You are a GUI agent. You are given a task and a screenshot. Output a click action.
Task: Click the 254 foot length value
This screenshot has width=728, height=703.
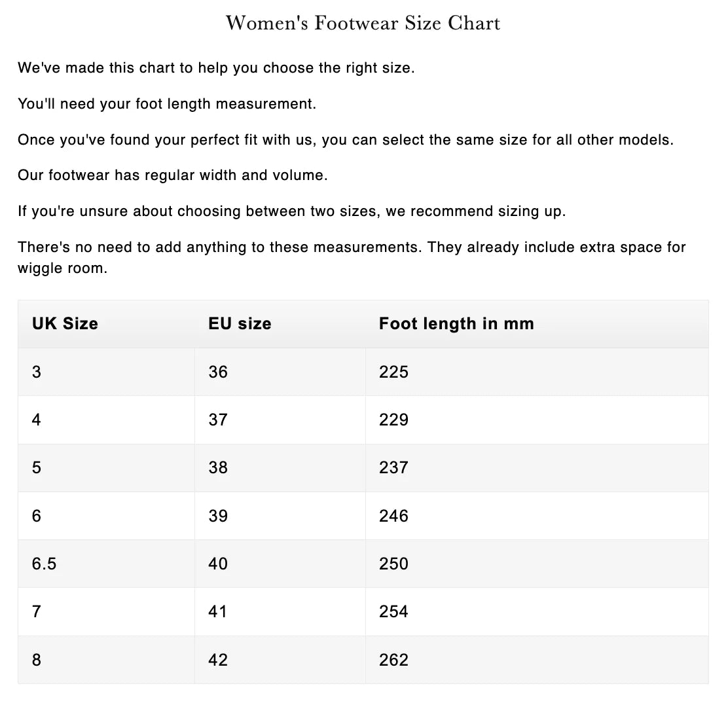[393, 611]
